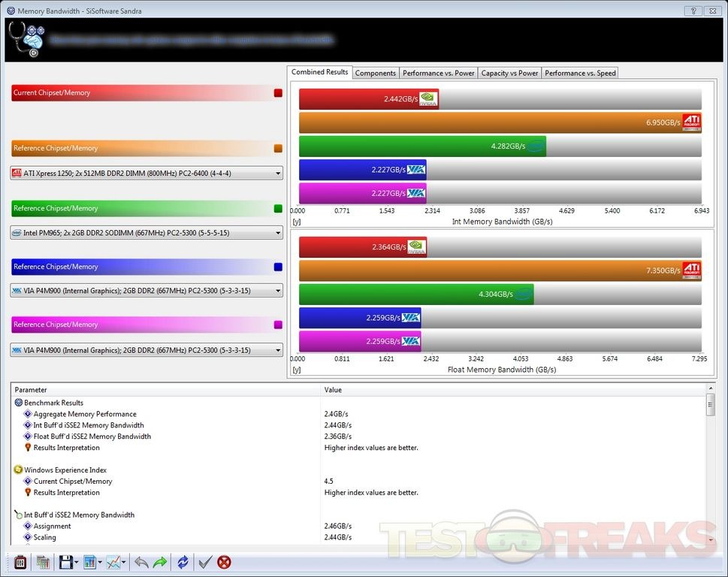Click the green reference color swatch
Viewport: 728px width, 577px height.
click(x=278, y=209)
